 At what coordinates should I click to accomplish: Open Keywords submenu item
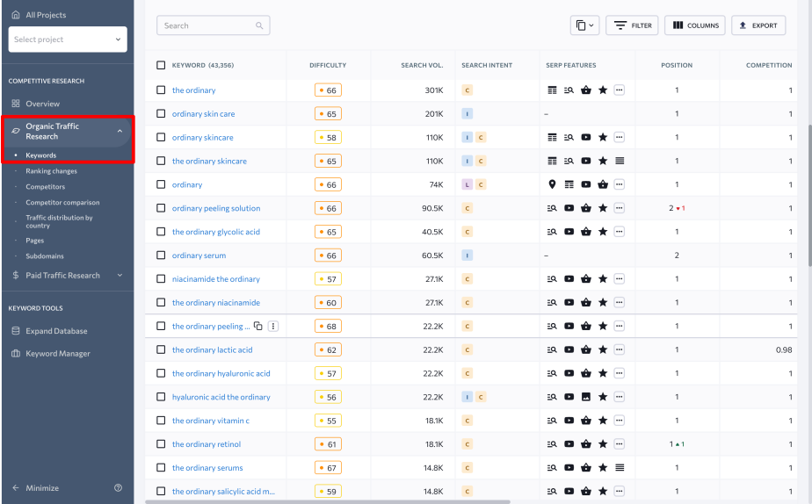click(x=41, y=155)
